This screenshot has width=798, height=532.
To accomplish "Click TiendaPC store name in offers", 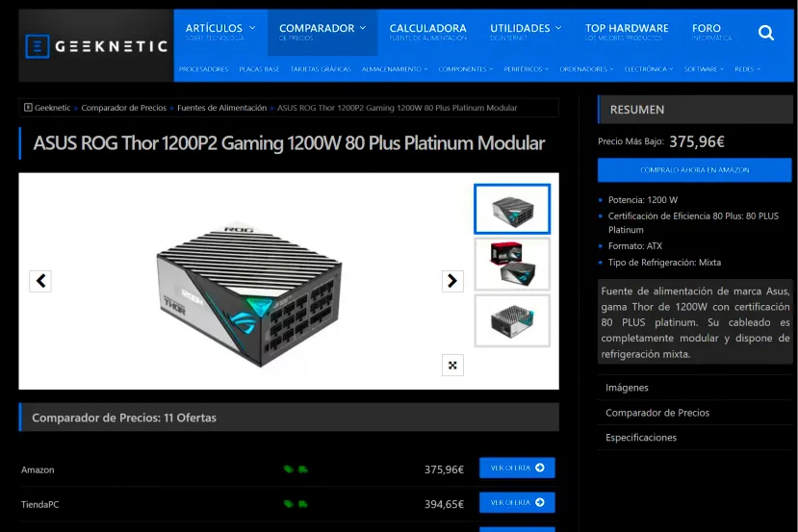I will point(39,504).
